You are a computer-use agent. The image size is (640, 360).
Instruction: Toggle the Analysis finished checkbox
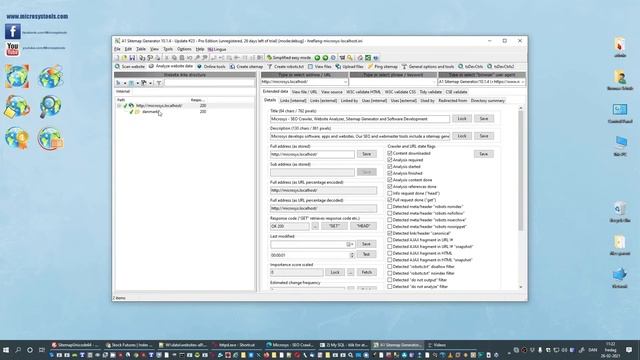(389, 173)
